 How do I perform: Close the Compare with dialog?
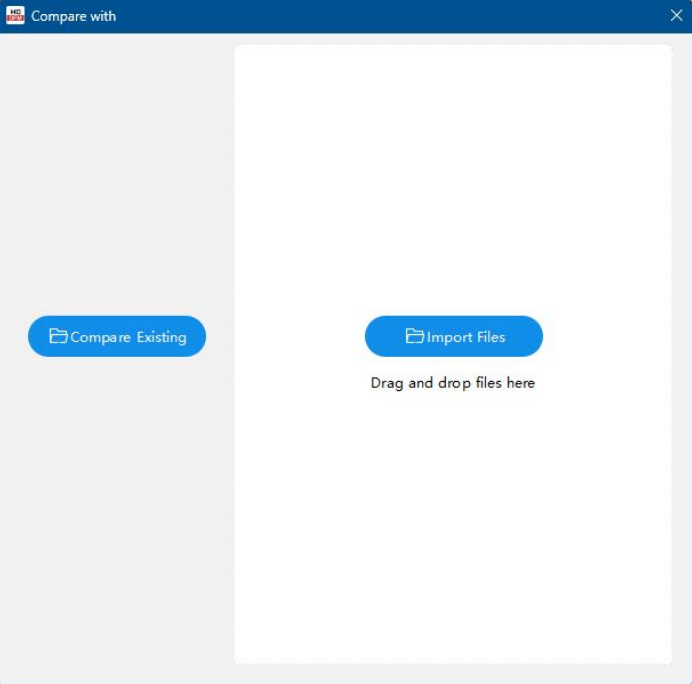pyautogui.click(x=676, y=16)
